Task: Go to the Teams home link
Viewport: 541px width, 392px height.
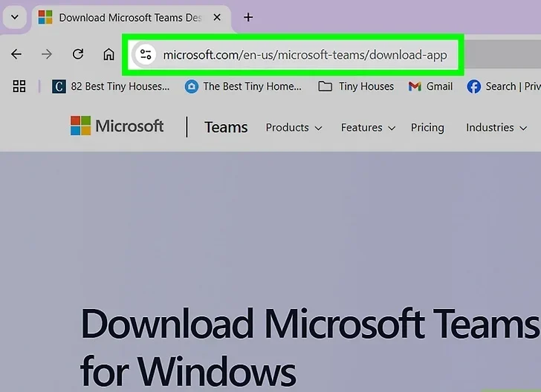Action: [226, 128]
